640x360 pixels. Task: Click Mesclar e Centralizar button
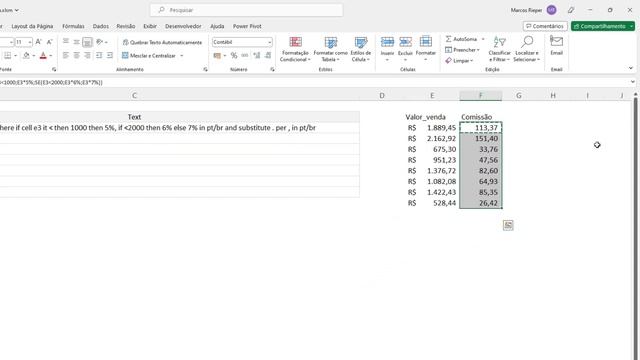coord(149,56)
